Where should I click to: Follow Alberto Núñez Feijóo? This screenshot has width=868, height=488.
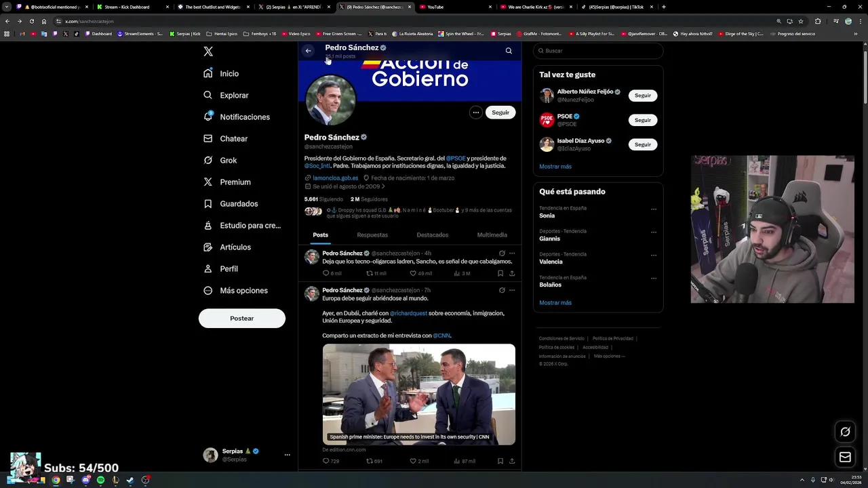click(x=643, y=96)
